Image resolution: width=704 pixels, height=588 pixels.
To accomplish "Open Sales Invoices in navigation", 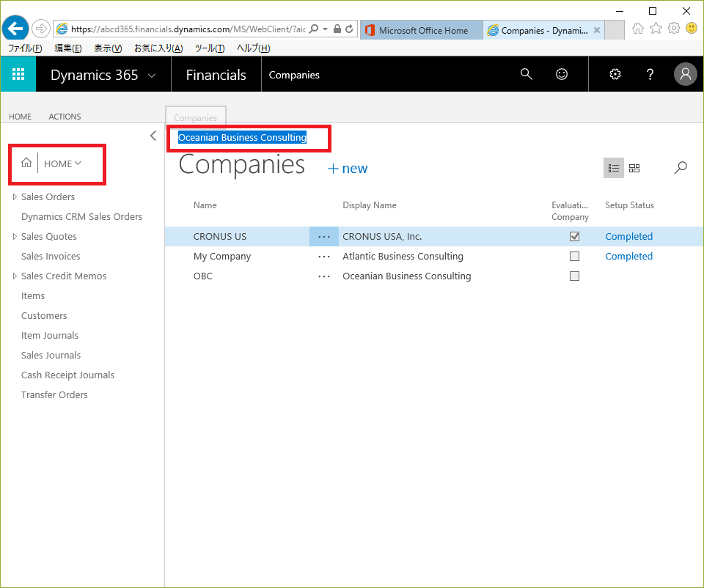I will point(51,257).
